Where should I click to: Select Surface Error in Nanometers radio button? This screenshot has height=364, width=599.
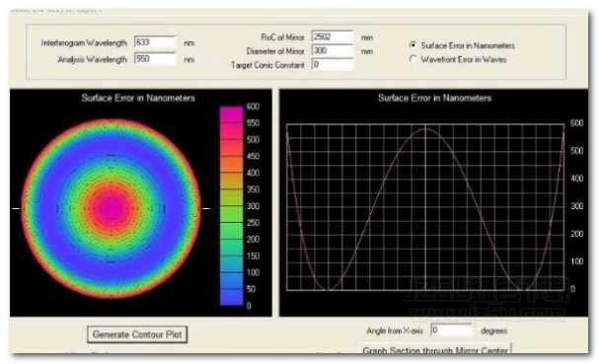tap(412, 45)
